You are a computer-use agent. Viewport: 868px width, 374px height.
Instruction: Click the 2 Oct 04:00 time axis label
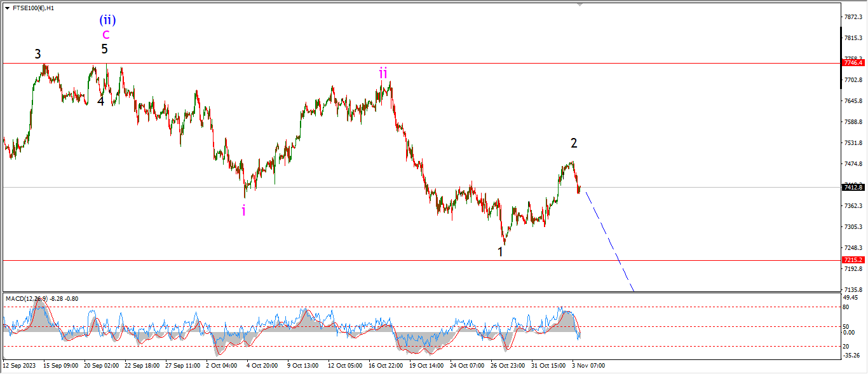tap(220, 366)
